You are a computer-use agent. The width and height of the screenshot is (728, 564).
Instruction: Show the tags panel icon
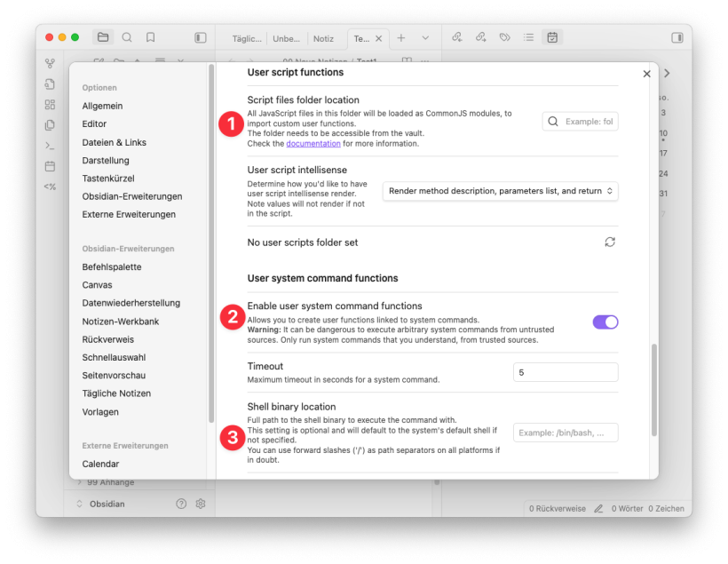(504, 37)
